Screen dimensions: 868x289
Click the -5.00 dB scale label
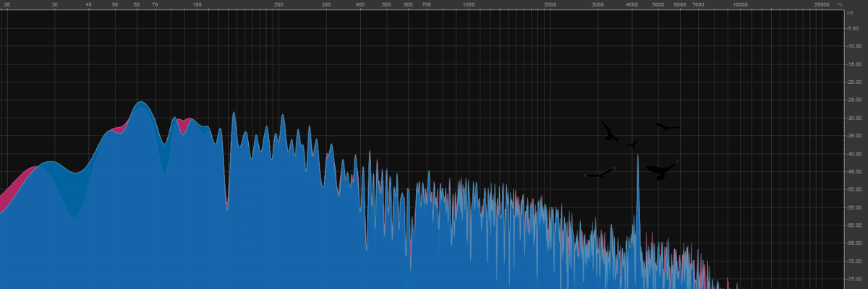click(x=853, y=28)
